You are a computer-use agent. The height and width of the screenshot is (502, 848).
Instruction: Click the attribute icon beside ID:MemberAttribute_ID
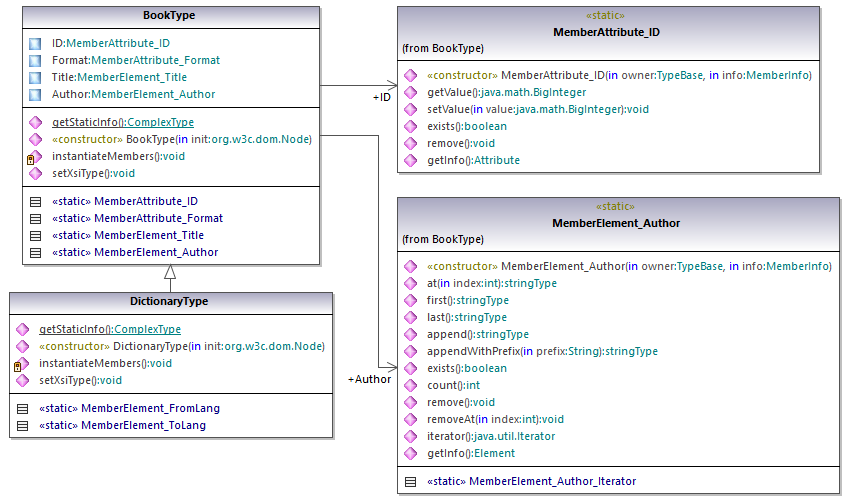(35, 43)
